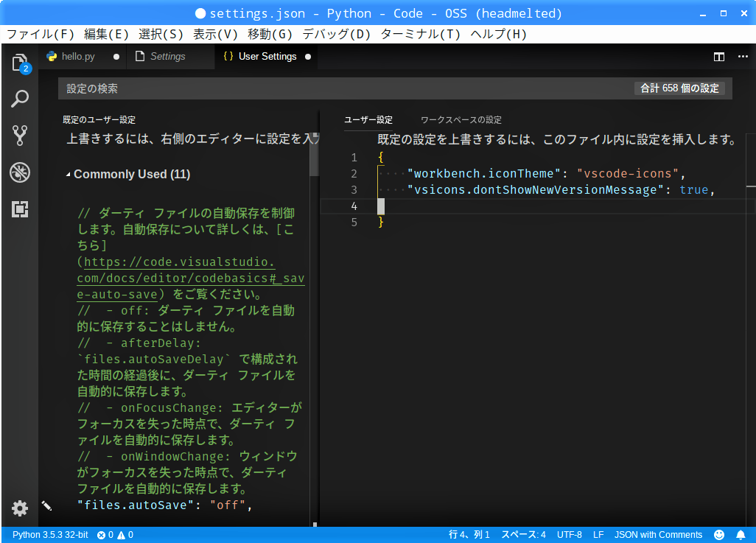Click the default settings pane vertical scrollbar
This screenshot has height=543, width=756.
pyautogui.click(x=315, y=155)
